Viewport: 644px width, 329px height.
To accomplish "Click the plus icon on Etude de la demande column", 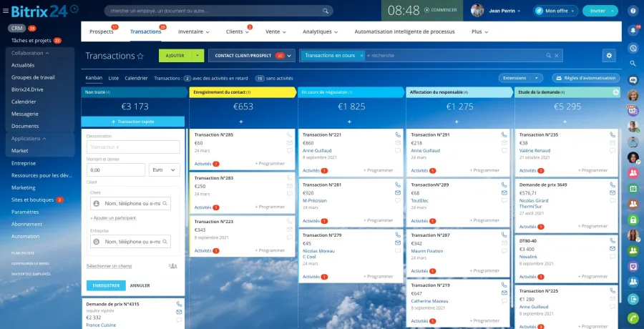I will tap(615, 92).
